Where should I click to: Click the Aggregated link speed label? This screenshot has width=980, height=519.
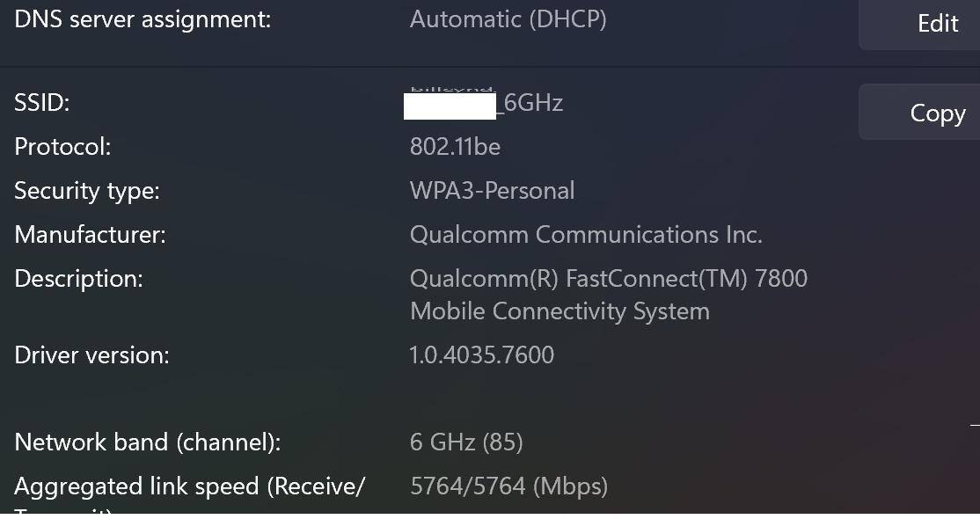coord(189,486)
